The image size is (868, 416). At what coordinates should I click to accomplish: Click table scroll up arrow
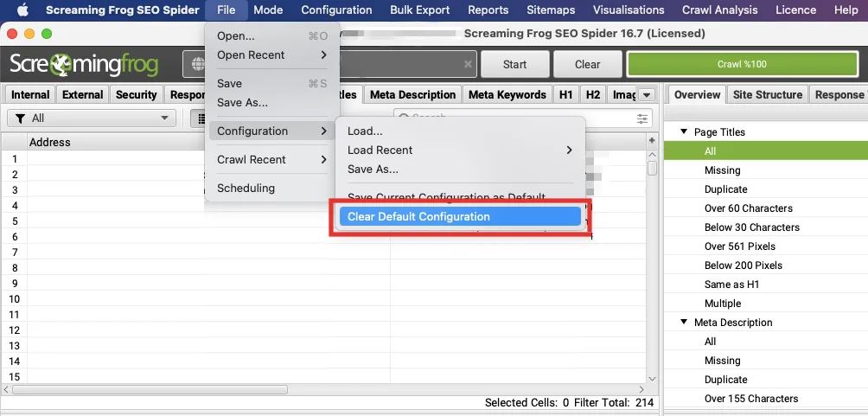click(652, 155)
